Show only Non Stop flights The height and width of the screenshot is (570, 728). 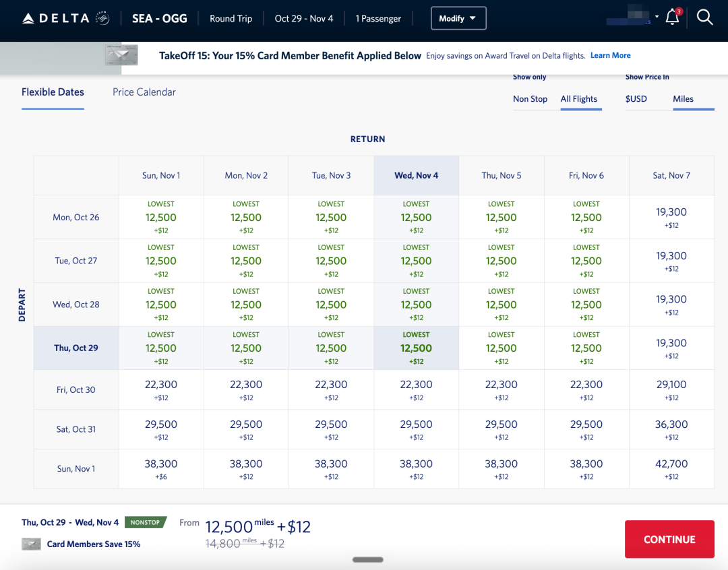click(530, 99)
